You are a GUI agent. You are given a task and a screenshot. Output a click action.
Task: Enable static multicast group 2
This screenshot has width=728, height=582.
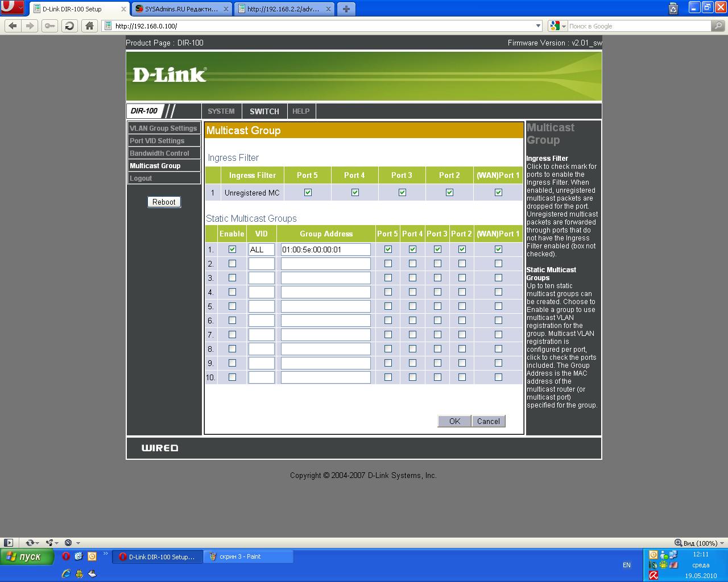(x=232, y=264)
